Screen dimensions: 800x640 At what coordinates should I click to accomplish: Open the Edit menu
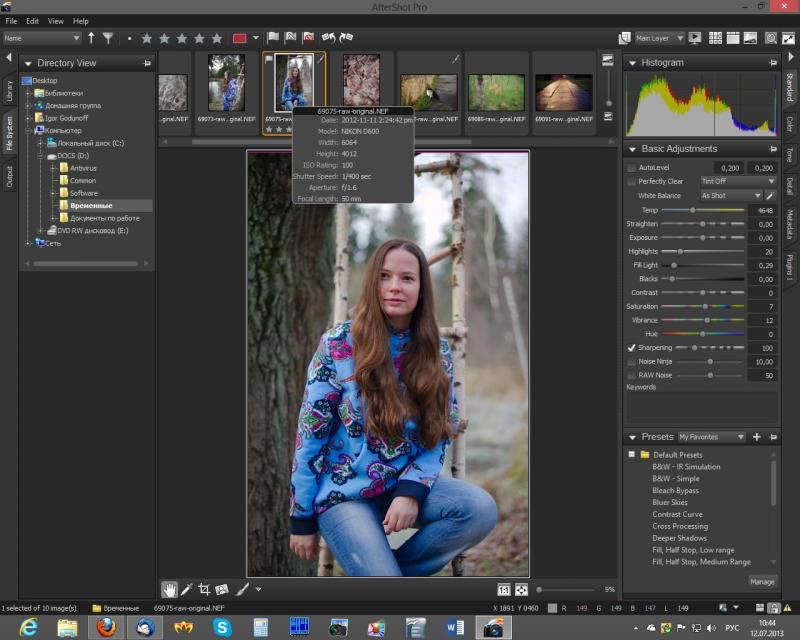click(x=32, y=21)
